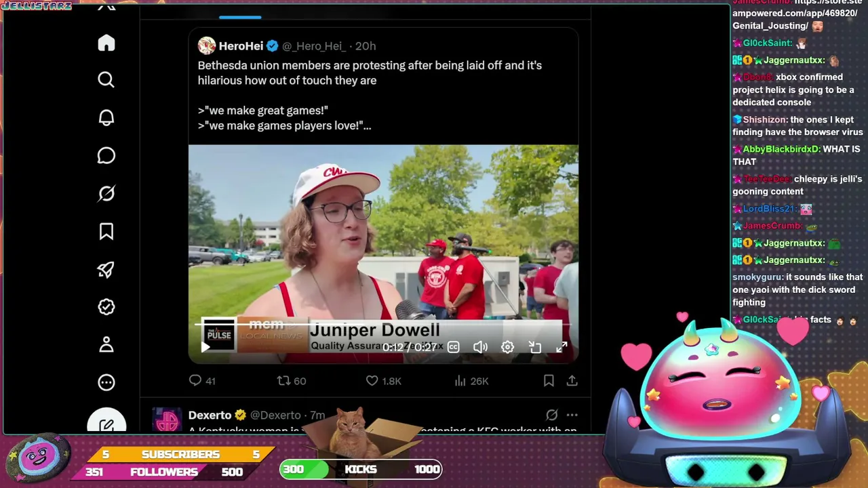Image resolution: width=868 pixels, height=488 pixels.
Task: Open the Chat messages icon
Action: point(106,156)
